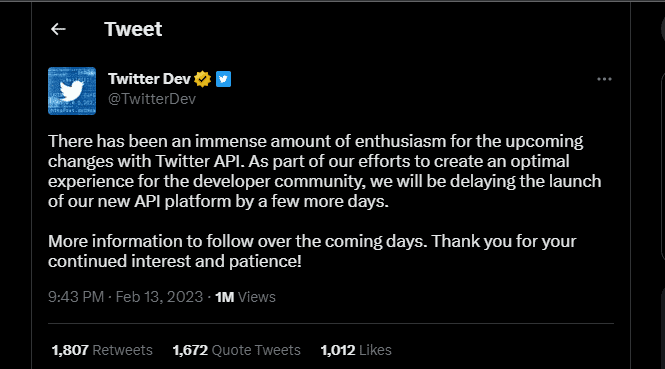Click the partially visible right sidebar panel
This screenshot has height=369, width=665.
tap(663, 165)
